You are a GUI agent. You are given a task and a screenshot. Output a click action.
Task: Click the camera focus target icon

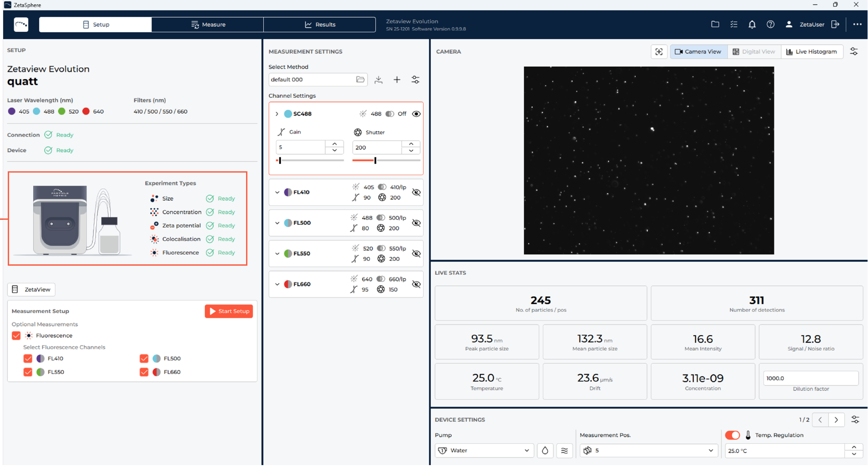click(659, 52)
